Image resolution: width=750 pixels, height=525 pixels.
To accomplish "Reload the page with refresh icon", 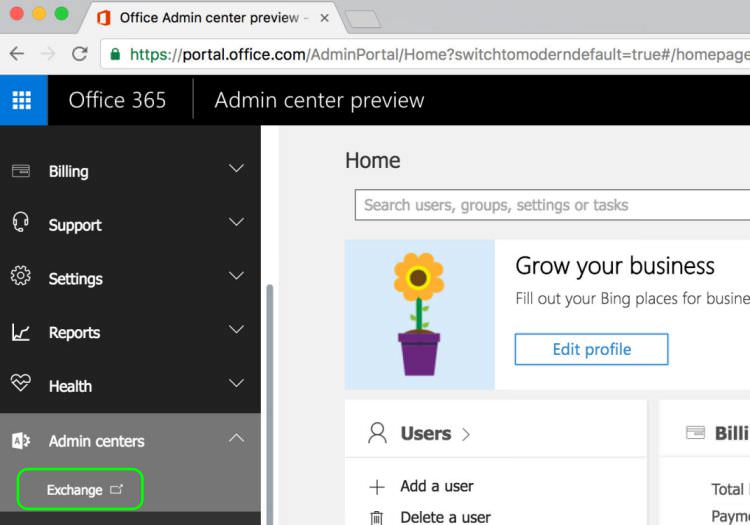I will [x=80, y=54].
